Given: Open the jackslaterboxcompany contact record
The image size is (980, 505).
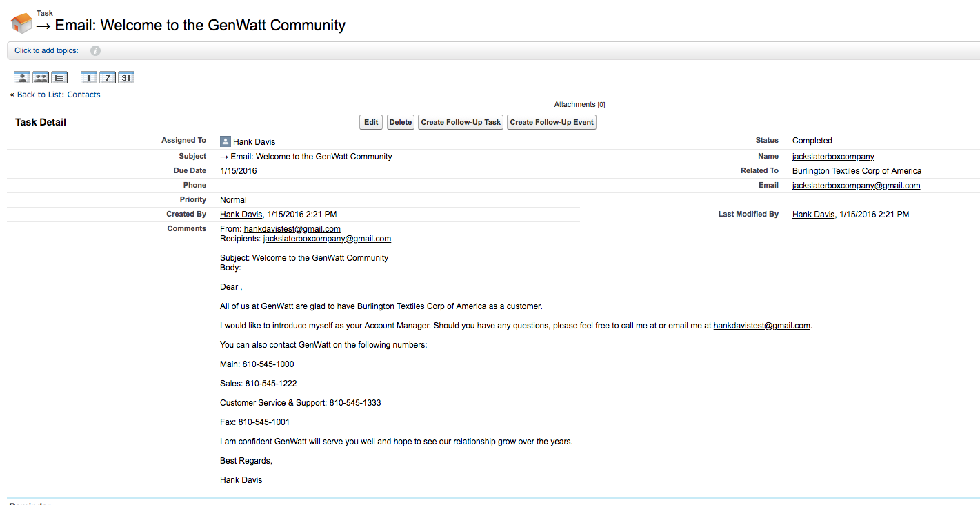Looking at the screenshot, I should 832,156.
